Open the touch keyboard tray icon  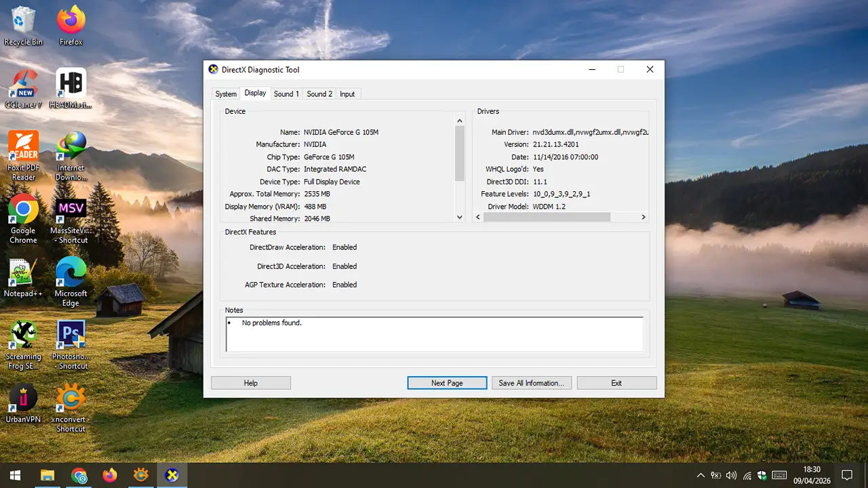click(x=779, y=475)
